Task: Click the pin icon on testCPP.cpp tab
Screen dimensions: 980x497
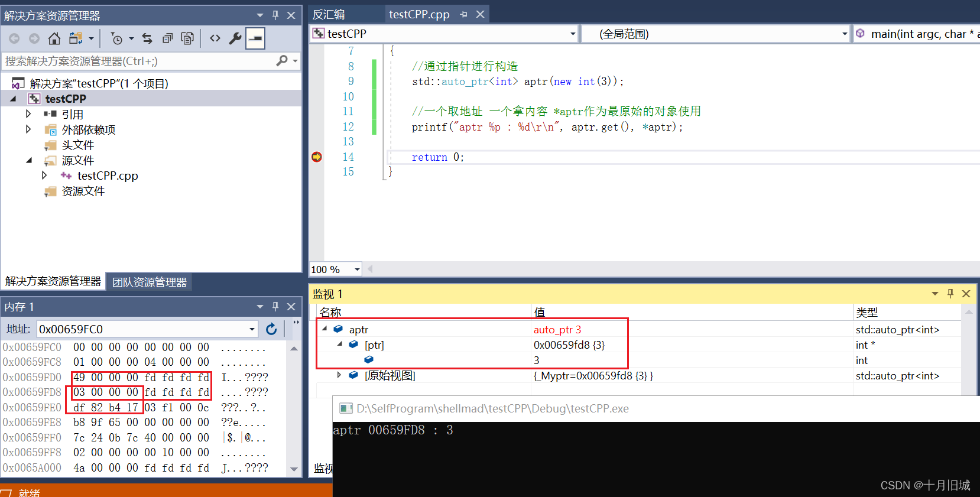Action: [463, 14]
